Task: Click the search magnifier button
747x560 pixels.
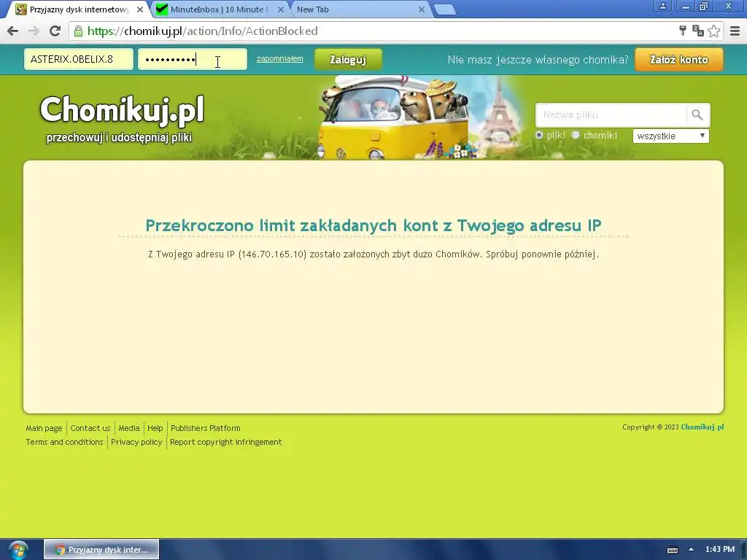Action: [x=697, y=114]
